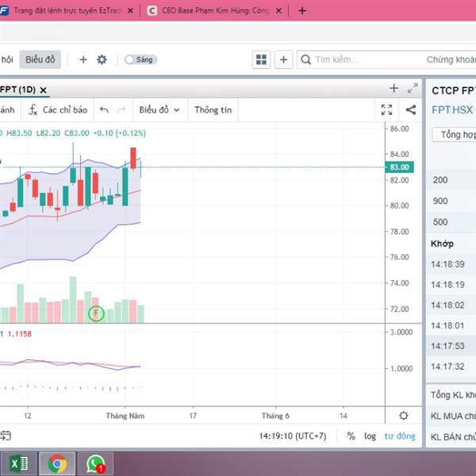Click the hội tab left of Biểu đồ
The height and width of the screenshot is (476, 476).
(6, 59)
